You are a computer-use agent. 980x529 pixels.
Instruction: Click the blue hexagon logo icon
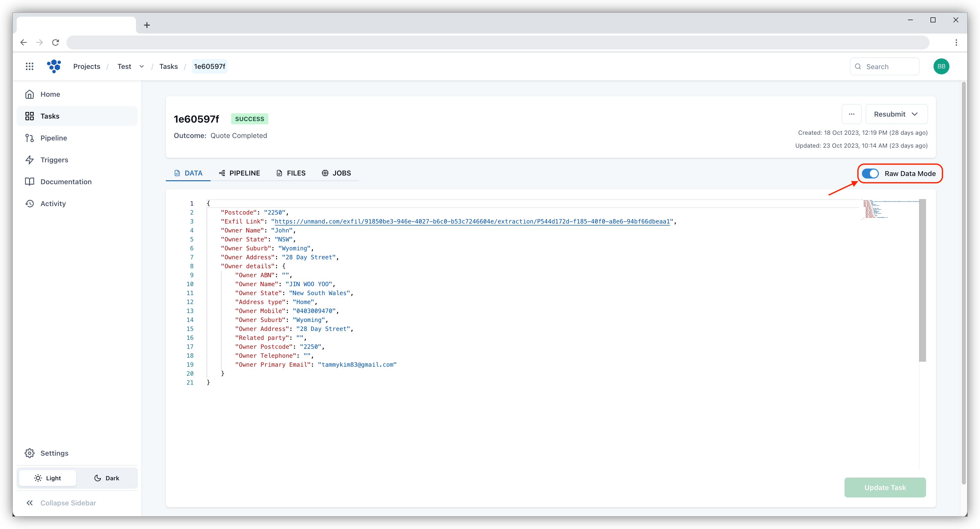click(x=54, y=66)
